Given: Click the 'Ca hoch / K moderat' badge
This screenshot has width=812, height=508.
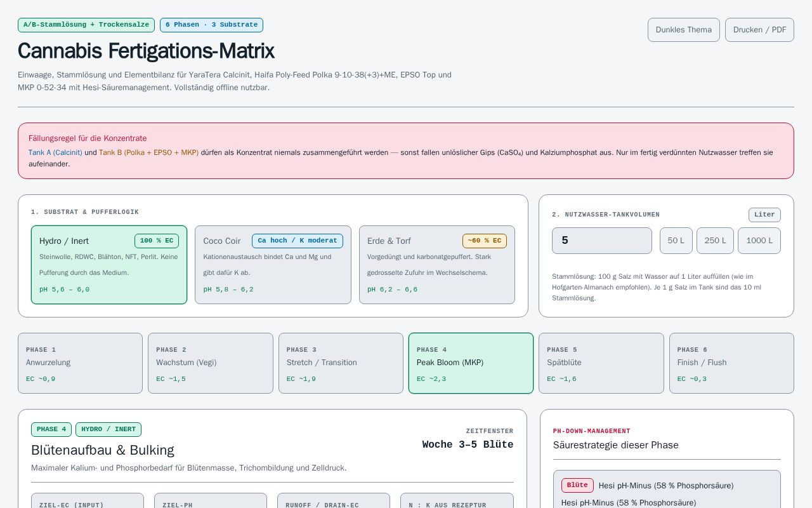Looking at the screenshot, I should click(x=298, y=241).
